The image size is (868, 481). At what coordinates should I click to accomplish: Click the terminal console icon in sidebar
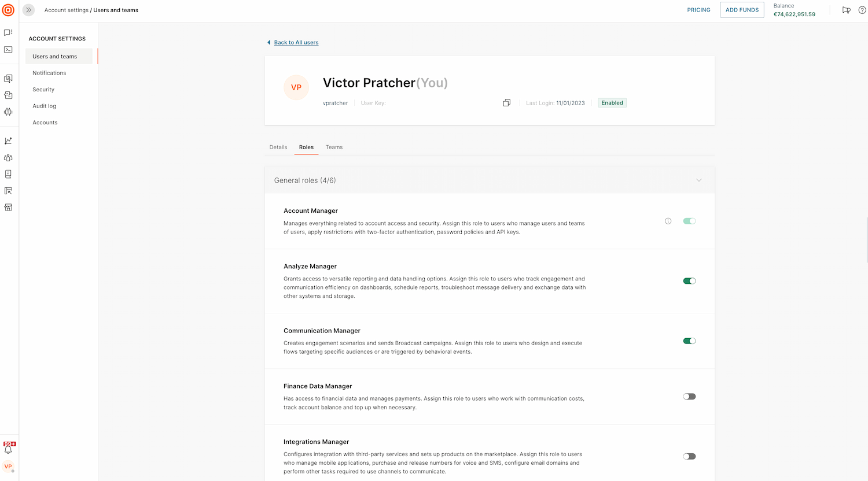(8, 50)
